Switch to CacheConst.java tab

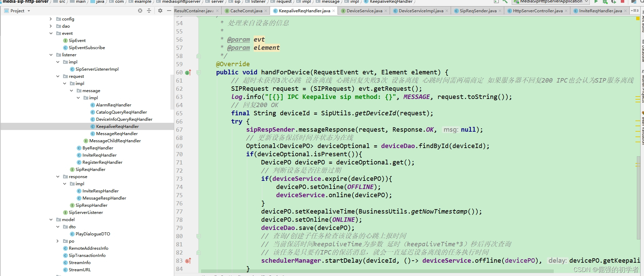(246, 11)
